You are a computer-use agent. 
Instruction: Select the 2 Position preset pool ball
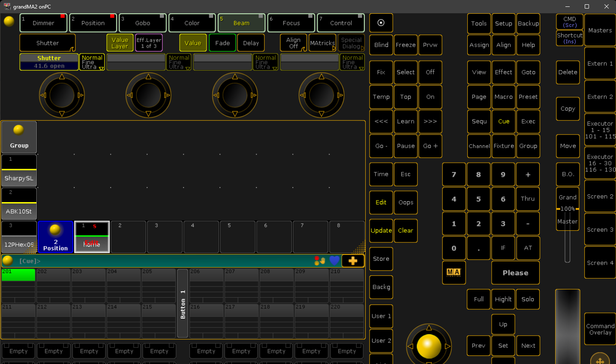(55, 237)
